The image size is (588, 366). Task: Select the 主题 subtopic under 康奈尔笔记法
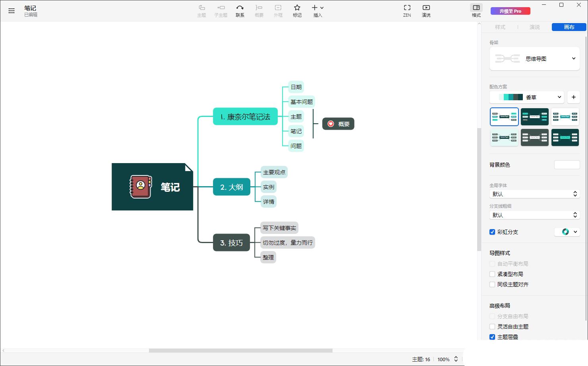[x=296, y=117]
